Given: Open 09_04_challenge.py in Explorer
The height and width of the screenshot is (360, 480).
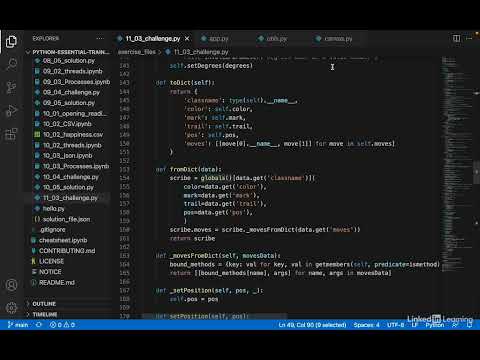Looking at the screenshot, I should 71,92.
